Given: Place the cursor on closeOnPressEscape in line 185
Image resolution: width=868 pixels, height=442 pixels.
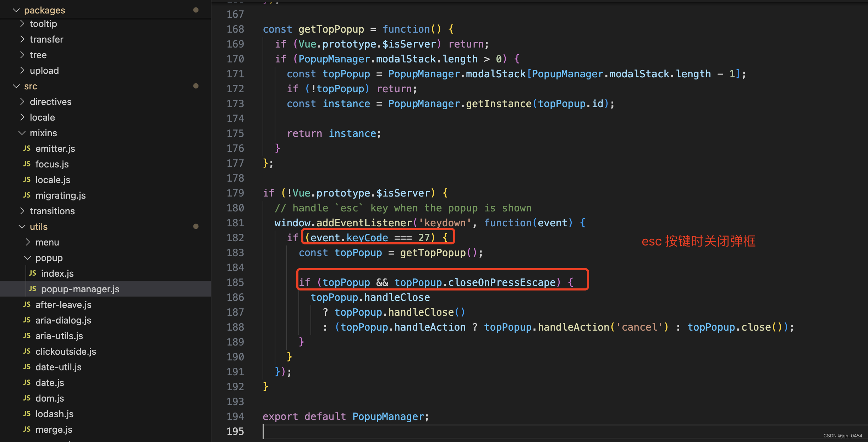Looking at the screenshot, I should coord(502,282).
